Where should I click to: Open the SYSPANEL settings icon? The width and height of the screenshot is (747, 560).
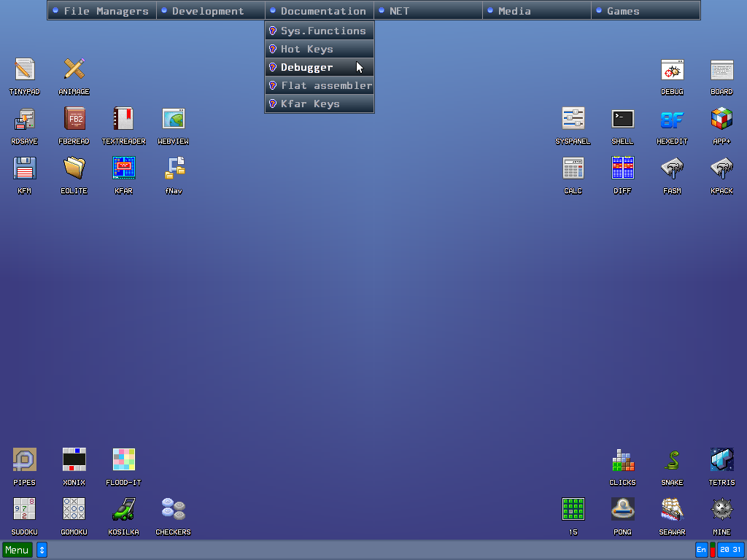tap(573, 119)
